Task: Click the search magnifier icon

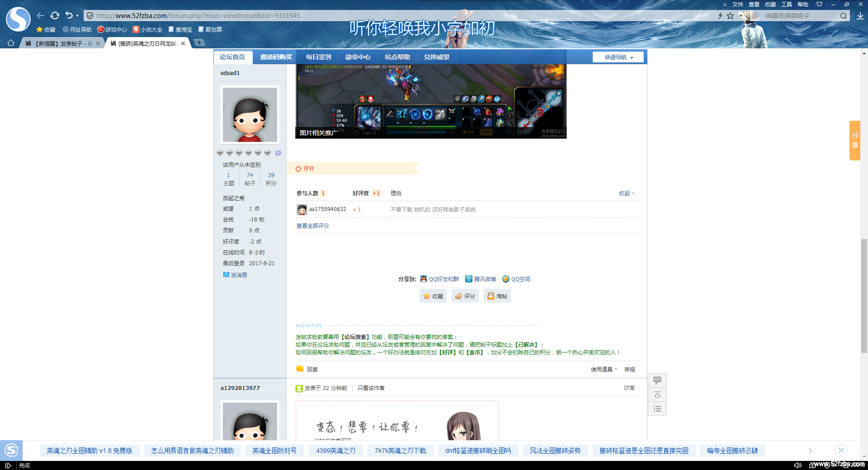Action: click(844, 16)
